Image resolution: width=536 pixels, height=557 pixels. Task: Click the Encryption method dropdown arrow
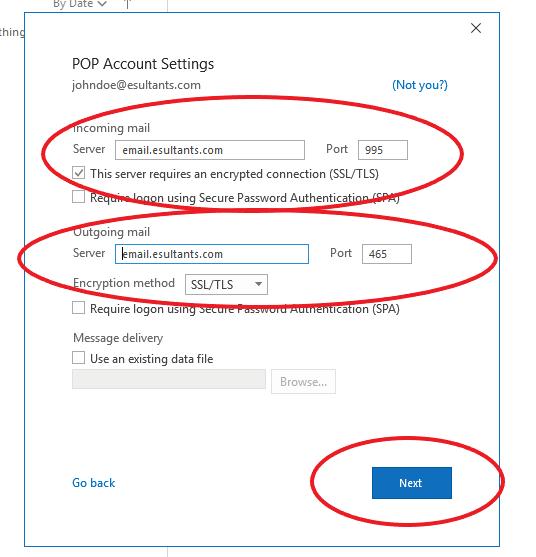point(259,284)
